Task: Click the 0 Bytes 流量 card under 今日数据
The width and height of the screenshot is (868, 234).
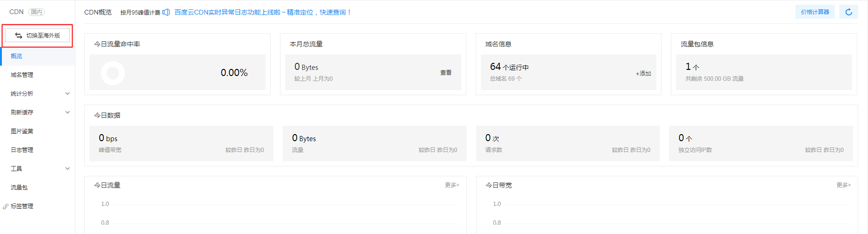Action: [x=375, y=143]
